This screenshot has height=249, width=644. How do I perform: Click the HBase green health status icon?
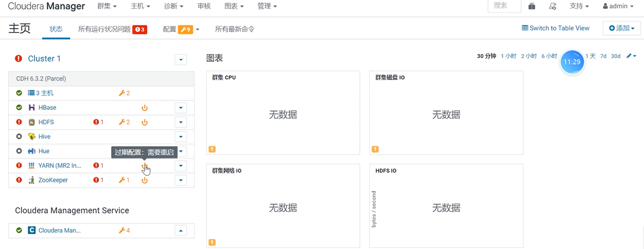tap(19, 108)
